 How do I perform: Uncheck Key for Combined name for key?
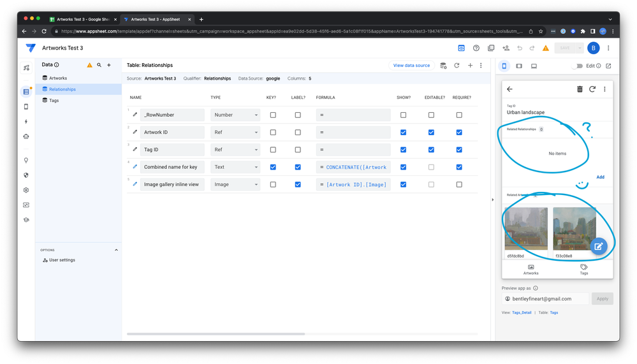coord(273,167)
